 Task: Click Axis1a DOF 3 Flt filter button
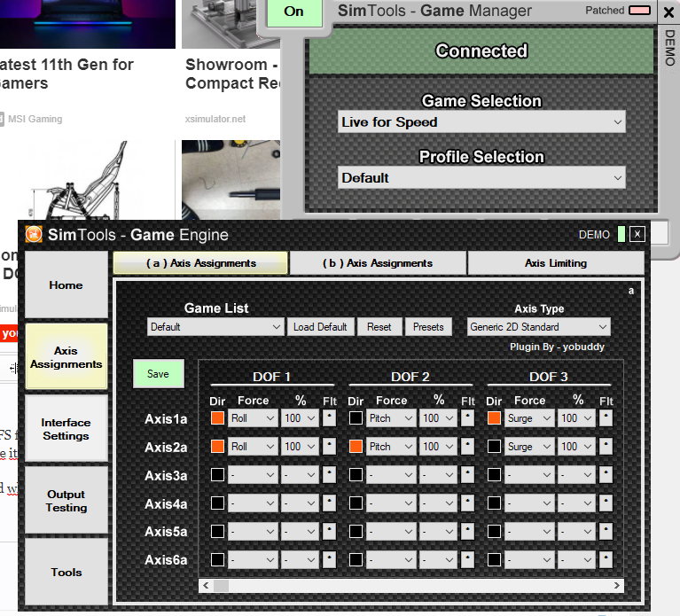click(x=606, y=417)
